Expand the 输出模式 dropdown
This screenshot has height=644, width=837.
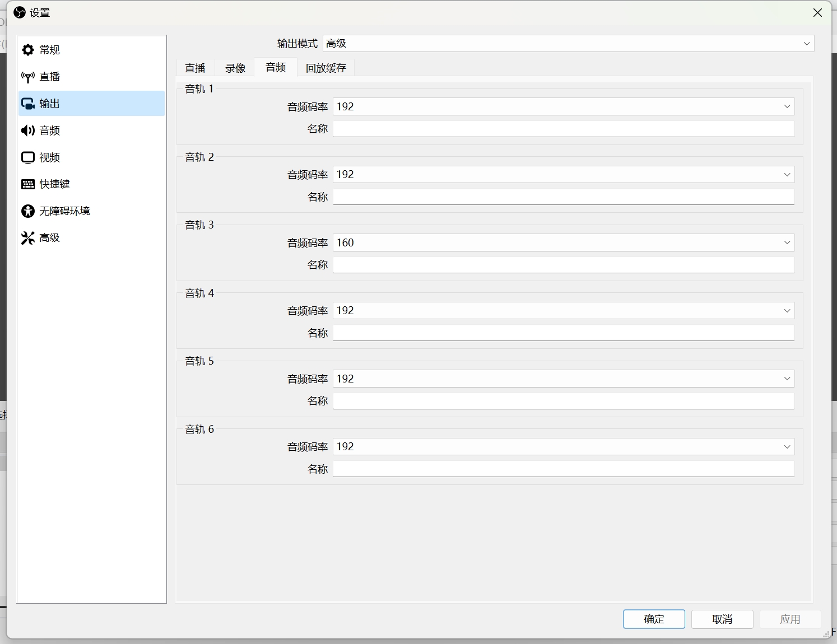pyautogui.click(x=568, y=44)
